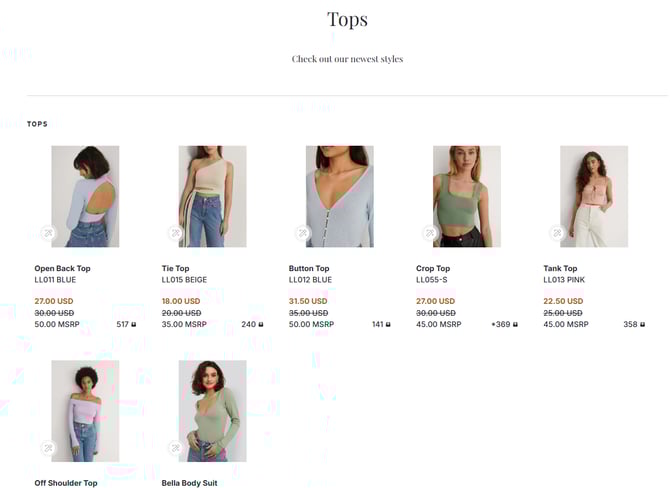Click the round icon on Open Back Top image
The width and height of the screenshot is (670, 488).
coord(47,233)
